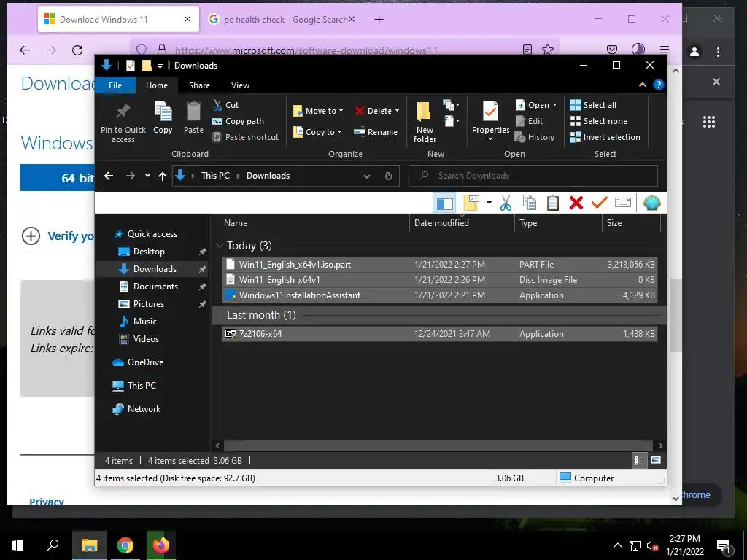Image resolution: width=747 pixels, height=560 pixels.
Task: Open the folder options dropdown on white toolbar
Action: 489,203
